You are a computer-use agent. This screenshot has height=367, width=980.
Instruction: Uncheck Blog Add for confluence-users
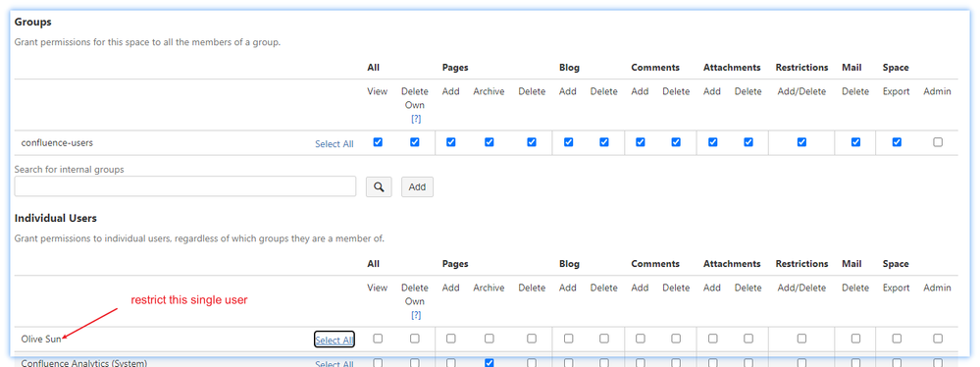pyautogui.click(x=568, y=142)
